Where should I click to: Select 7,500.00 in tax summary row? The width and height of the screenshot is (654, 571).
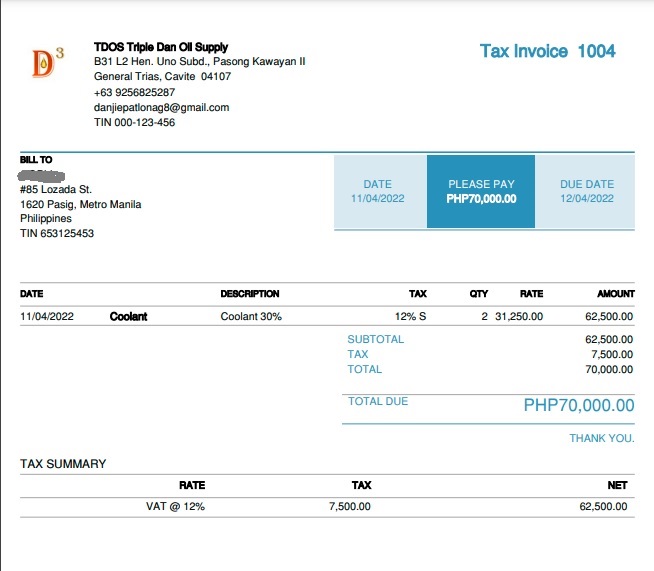click(x=350, y=507)
